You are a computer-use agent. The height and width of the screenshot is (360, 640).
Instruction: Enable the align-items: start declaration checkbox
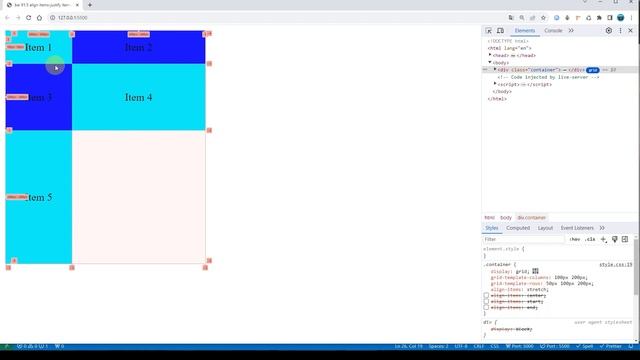click(x=486, y=301)
